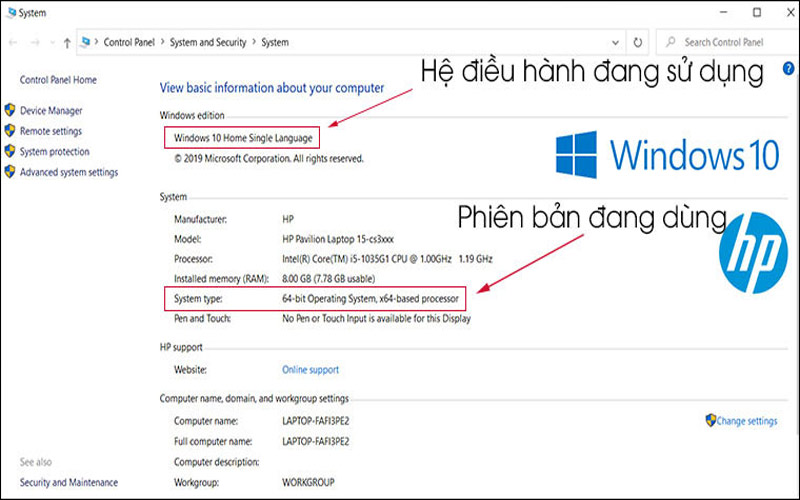Select the Full computer name LAPTOP-FAFI3PE2 value

pyautogui.click(x=316, y=442)
